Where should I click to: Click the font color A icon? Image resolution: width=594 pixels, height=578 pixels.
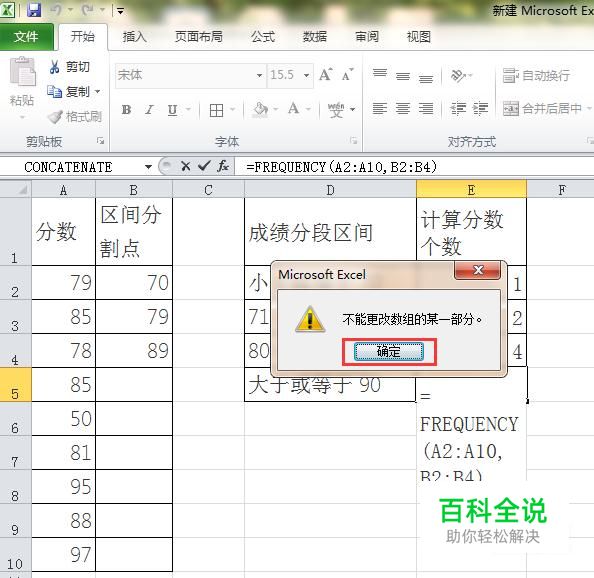(293, 109)
